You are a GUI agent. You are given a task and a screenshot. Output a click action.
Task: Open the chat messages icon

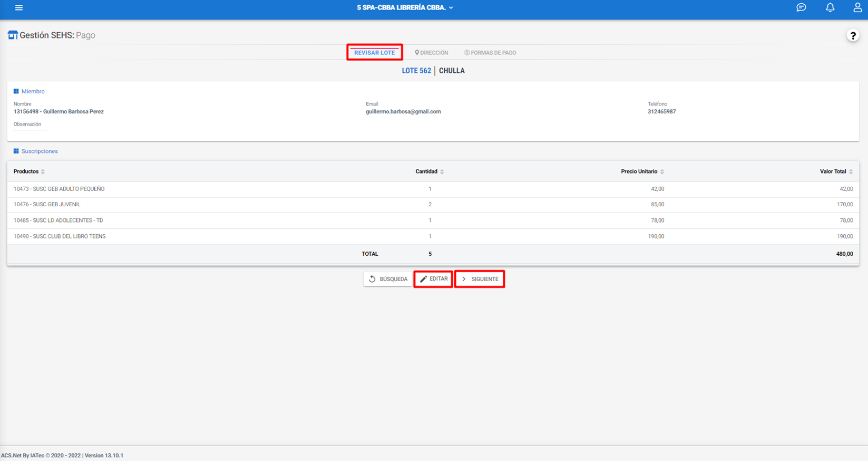coord(801,7)
